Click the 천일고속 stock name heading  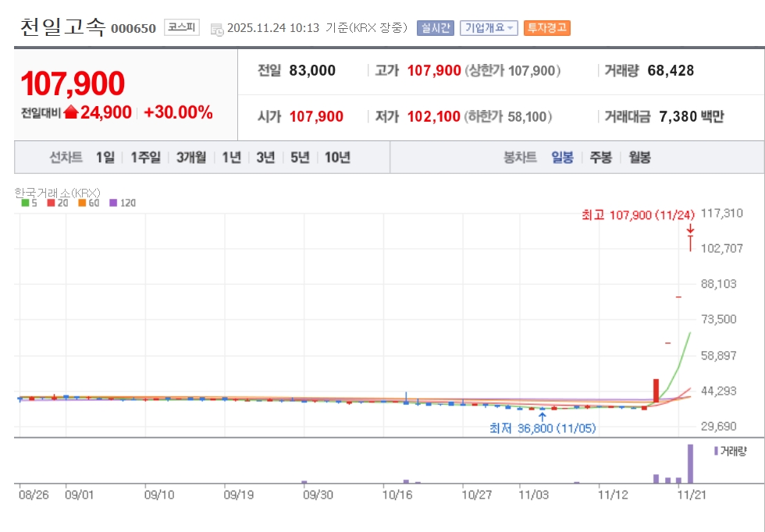pyautogui.click(x=62, y=27)
